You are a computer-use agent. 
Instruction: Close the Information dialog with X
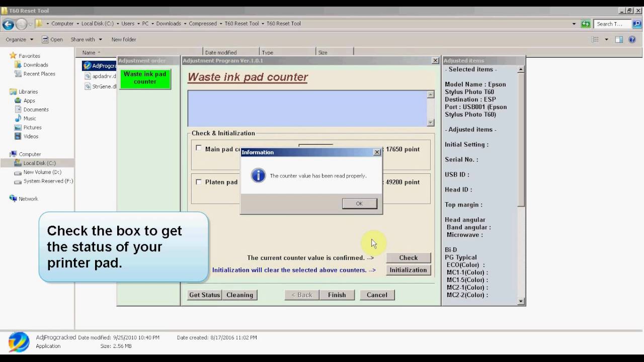tap(377, 152)
